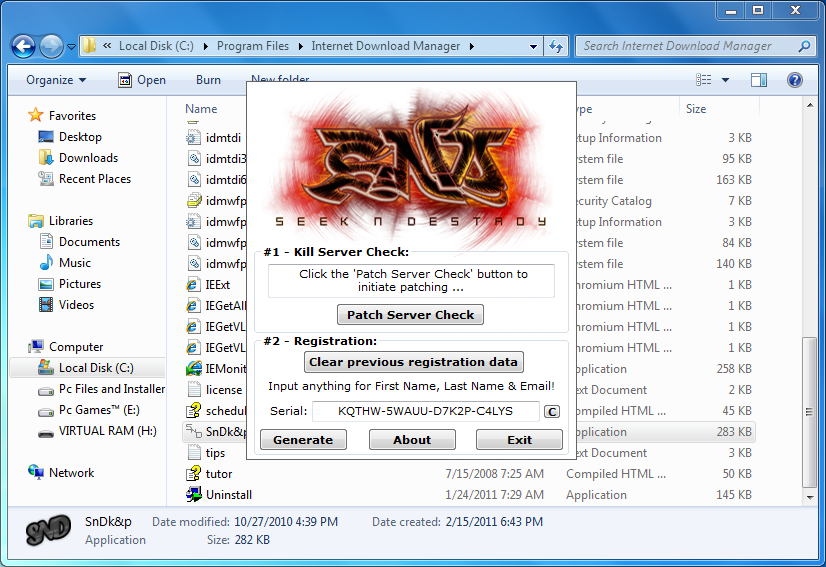Viewport: 826px width, 567px height.
Task: Open the Organize menu
Action: click(56, 80)
